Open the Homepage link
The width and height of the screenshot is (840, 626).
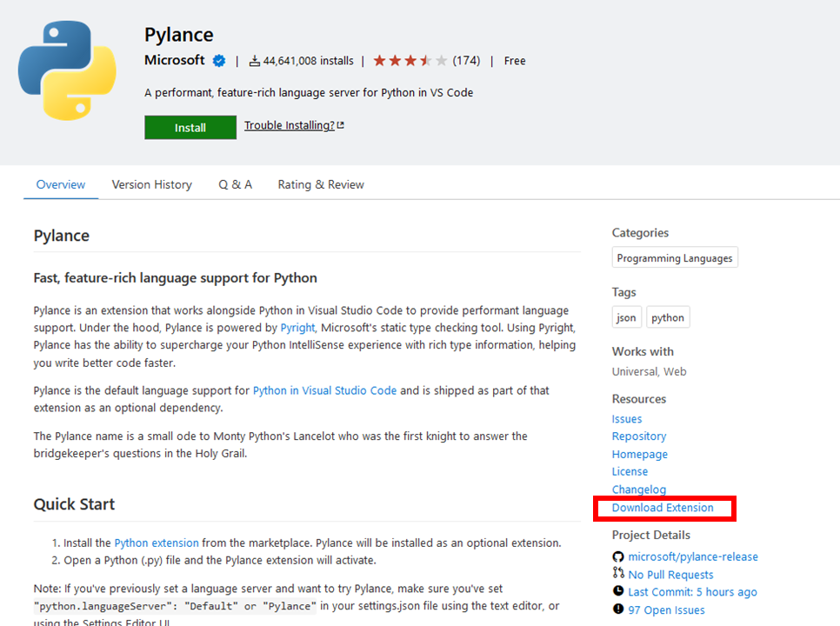(640, 454)
